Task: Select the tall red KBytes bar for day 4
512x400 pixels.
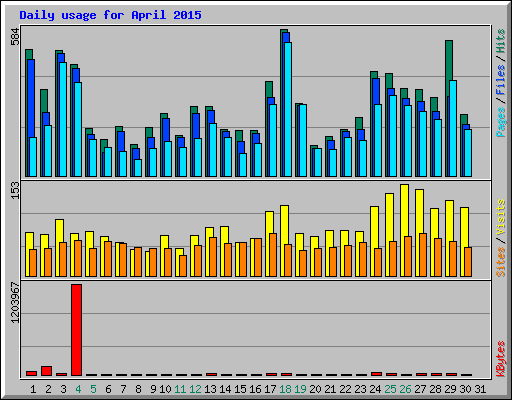Action: tap(76, 330)
